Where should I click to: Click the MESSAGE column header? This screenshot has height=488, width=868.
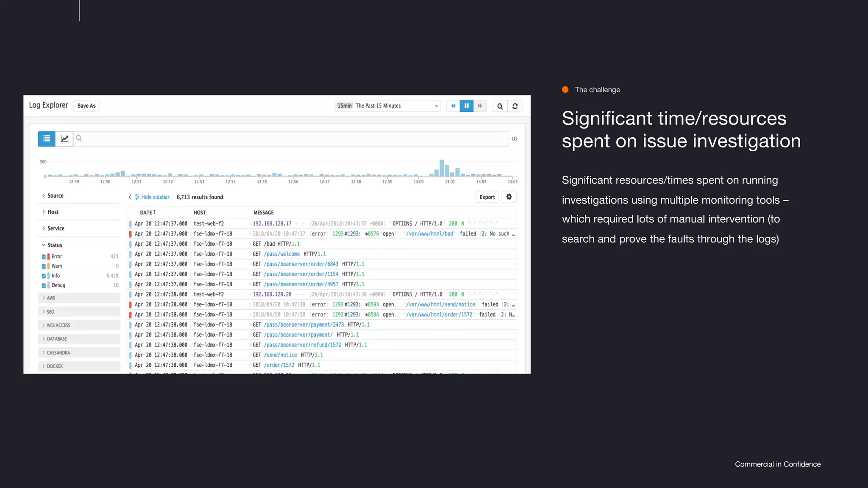point(264,213)
